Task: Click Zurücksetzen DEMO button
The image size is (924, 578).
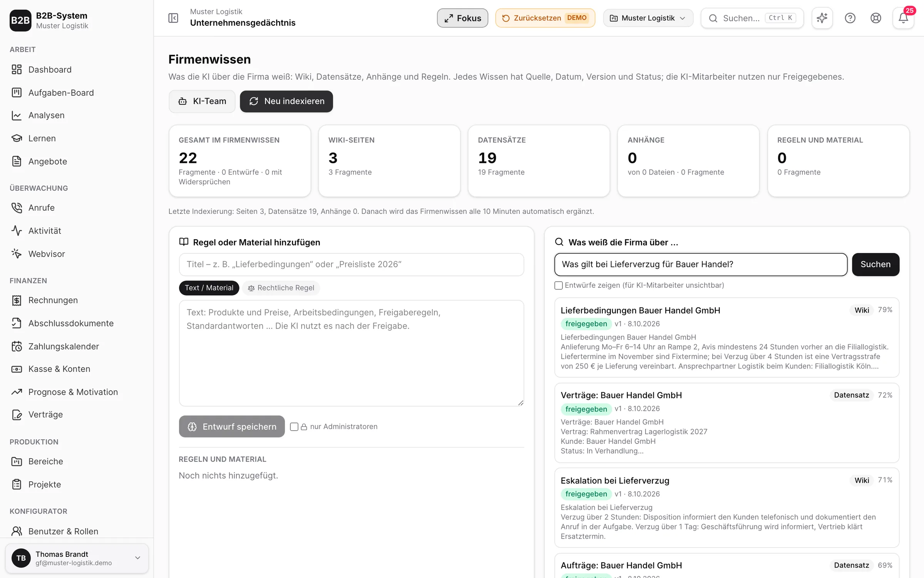Action: 545,18
